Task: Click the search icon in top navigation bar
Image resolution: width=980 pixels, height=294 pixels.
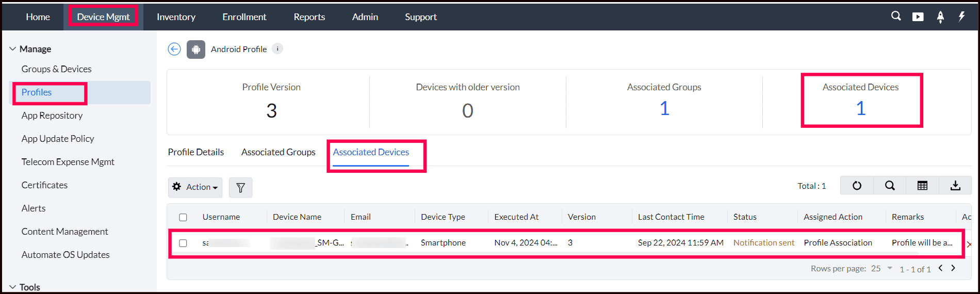Action: [x=896, y=17]
